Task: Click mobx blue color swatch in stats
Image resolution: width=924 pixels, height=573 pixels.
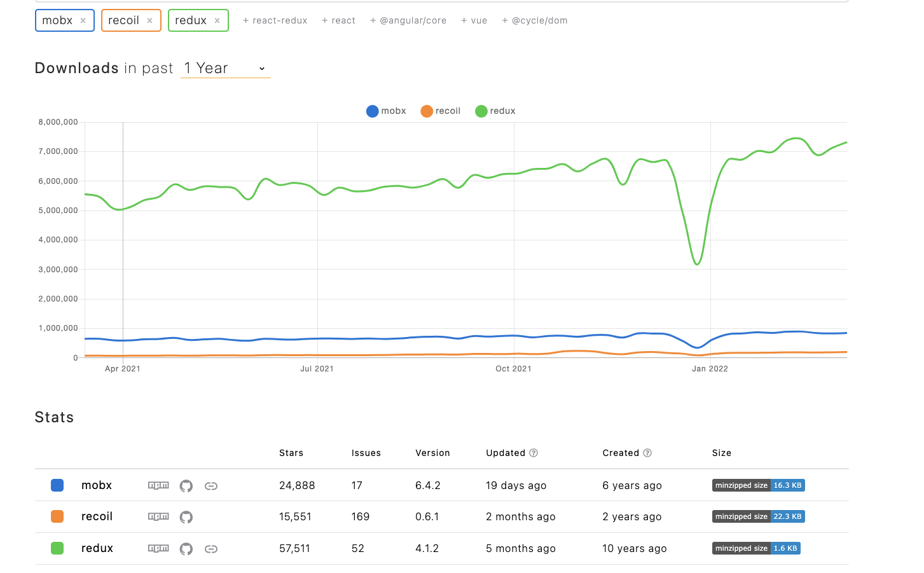Action: point(57,485)
